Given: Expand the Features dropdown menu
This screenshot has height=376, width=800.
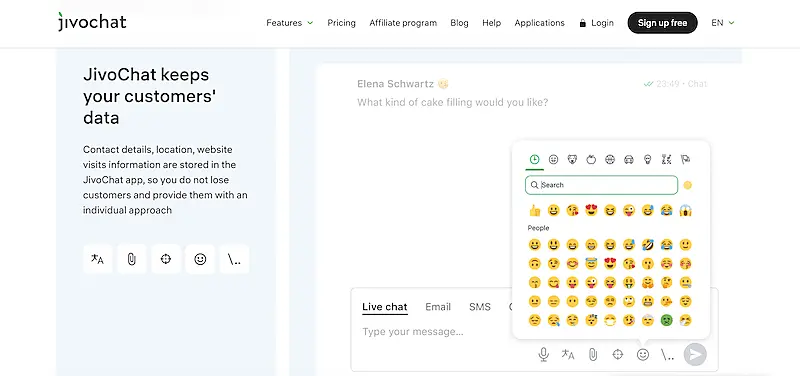Looking at the screenshot, I should click(x=289, y=23).
